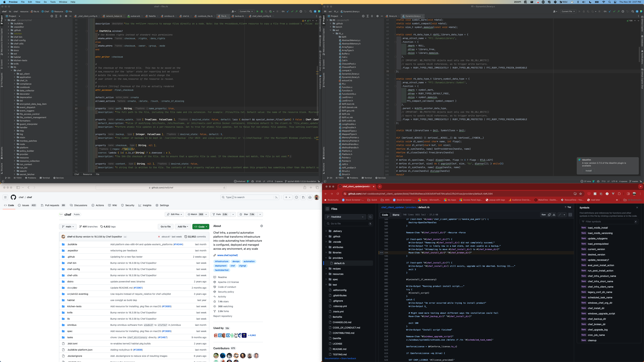This screenshot has height=362, width=644.
Task: Collapse the Files side panel
Action: (x=327, y=209)
